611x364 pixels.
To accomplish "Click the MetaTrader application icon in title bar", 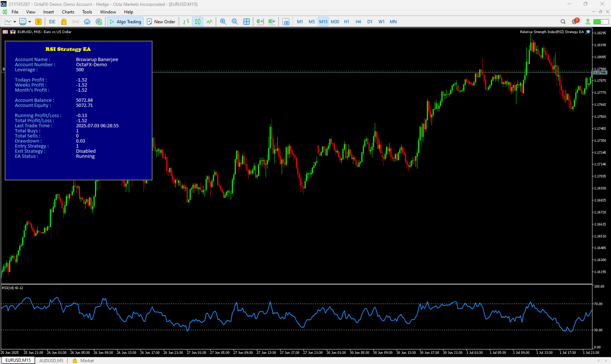I will click(x=4, y=4).
